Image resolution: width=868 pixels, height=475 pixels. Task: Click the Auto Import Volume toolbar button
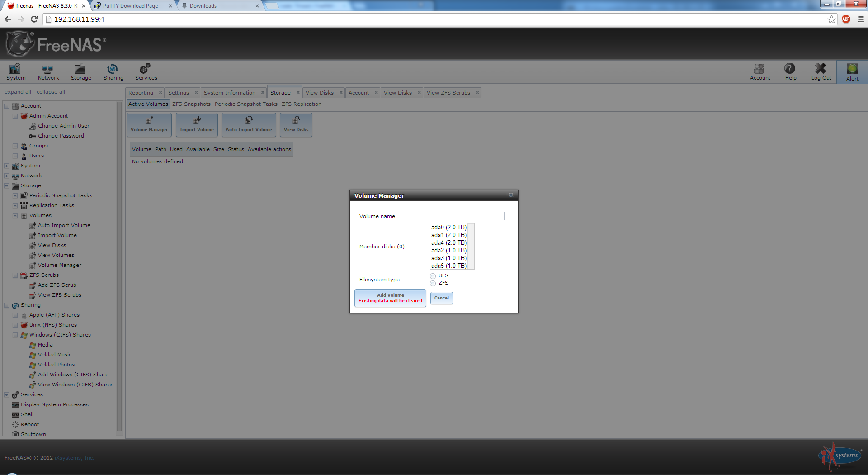coord(249,125)
